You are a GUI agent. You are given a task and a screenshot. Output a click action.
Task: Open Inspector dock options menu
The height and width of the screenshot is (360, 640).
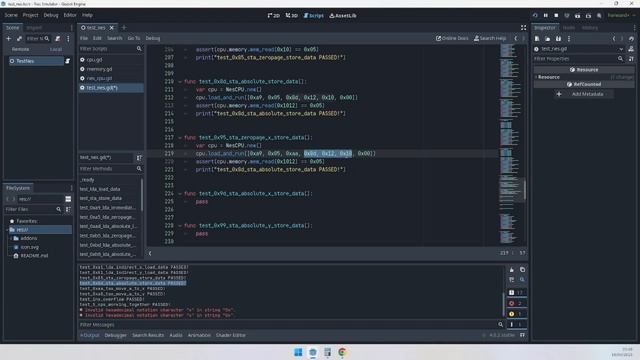(x=634, y=28)
